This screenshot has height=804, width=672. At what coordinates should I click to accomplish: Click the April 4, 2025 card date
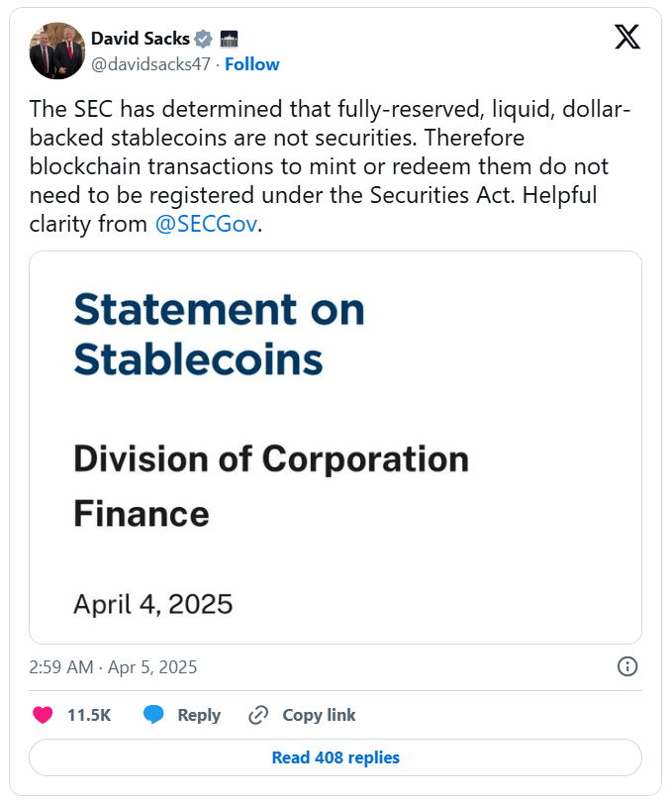click(x=152, y=602)
